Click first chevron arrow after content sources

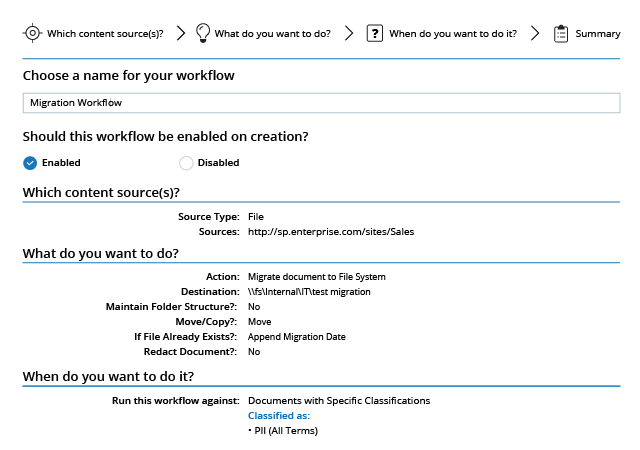(x=180, y=33)
